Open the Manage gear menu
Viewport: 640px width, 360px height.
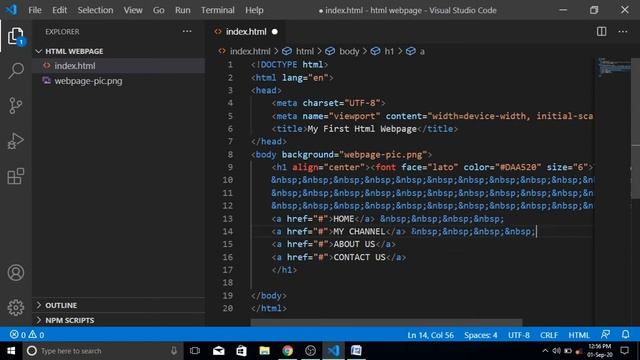coord(16,307)
